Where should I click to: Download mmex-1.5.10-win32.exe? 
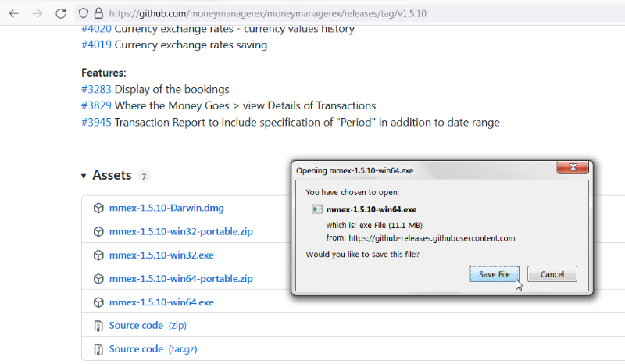(x=162, y=255)
